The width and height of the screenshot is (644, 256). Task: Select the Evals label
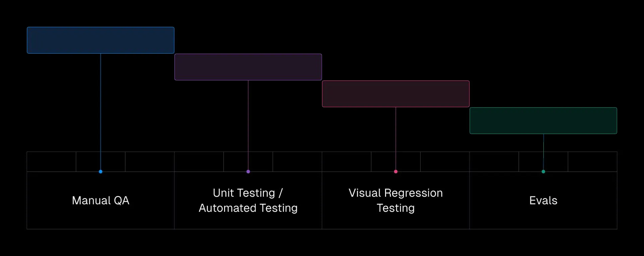coord(543,200)
